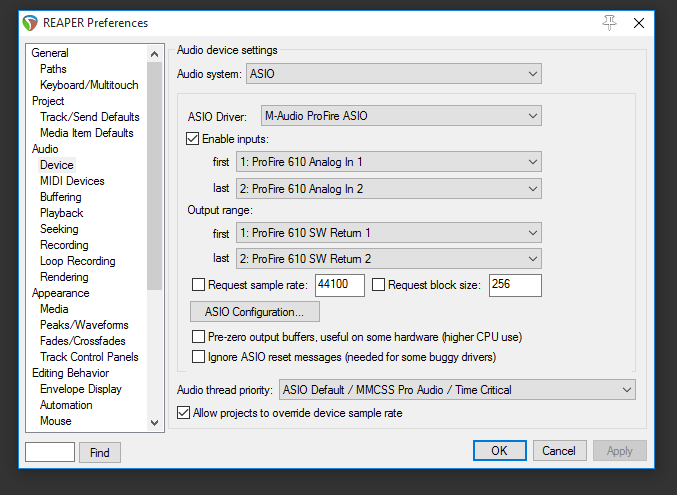Toggle Allow projects to override sample rate

point(183,412)
